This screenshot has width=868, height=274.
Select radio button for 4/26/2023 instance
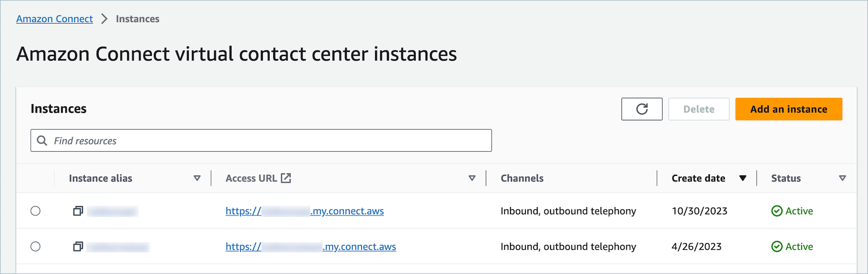point(36,247)
